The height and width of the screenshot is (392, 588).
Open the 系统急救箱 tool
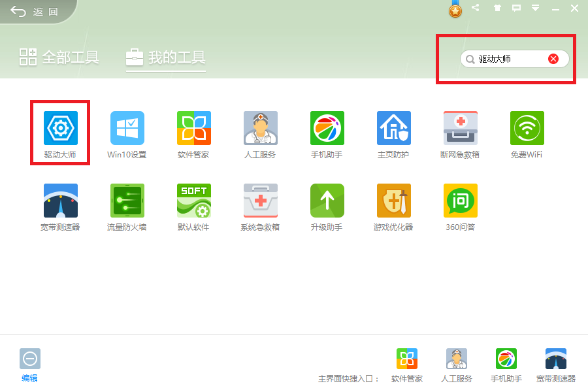[x=261, y=201]
